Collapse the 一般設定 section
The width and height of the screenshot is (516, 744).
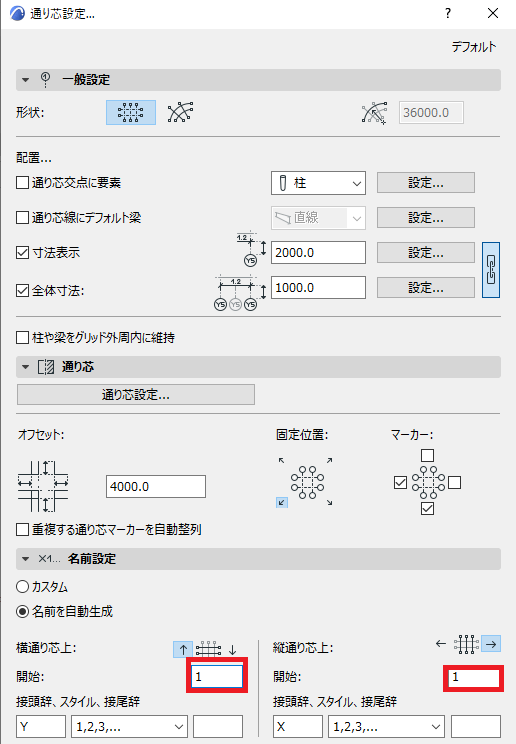pyautogui.click(x=26, y=80)
